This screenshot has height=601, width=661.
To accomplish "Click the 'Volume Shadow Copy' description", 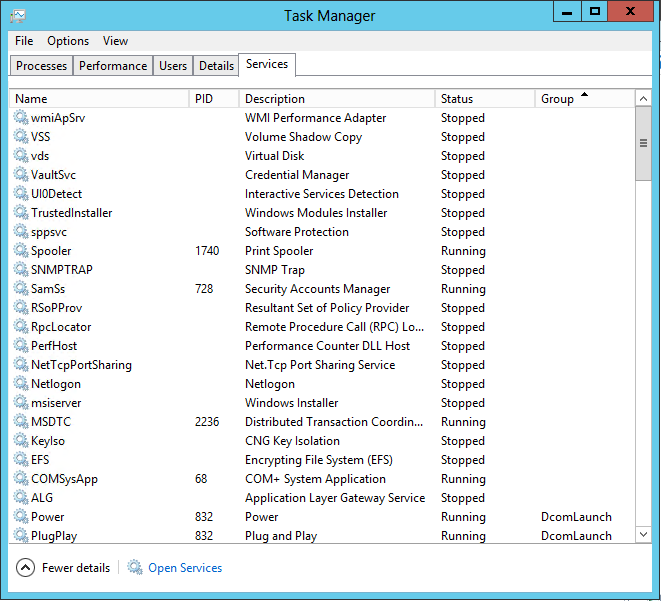I will [303, 137].
